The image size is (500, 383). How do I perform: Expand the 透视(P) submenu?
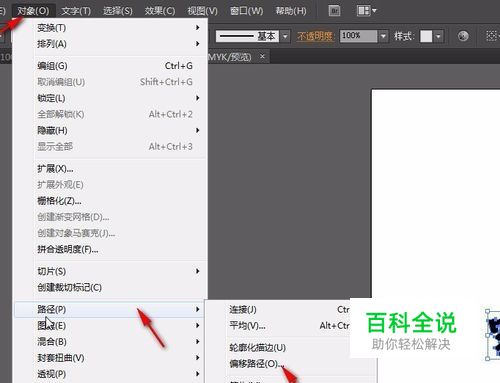click(110, 374)
